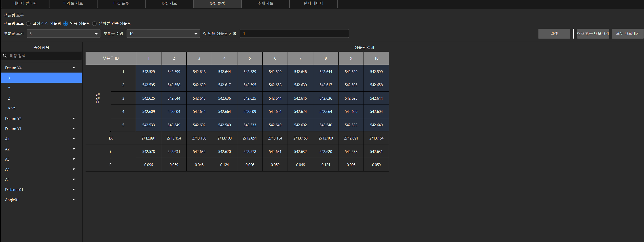644x242 pixels.
Task: Expand the A2 group
Action: (74, 149)
